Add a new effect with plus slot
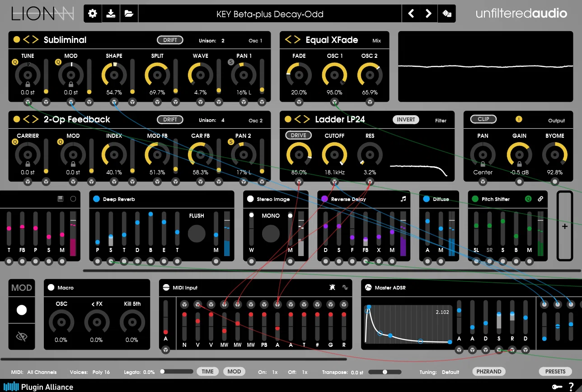Viewport: 582px width, 392px height. 564,226
